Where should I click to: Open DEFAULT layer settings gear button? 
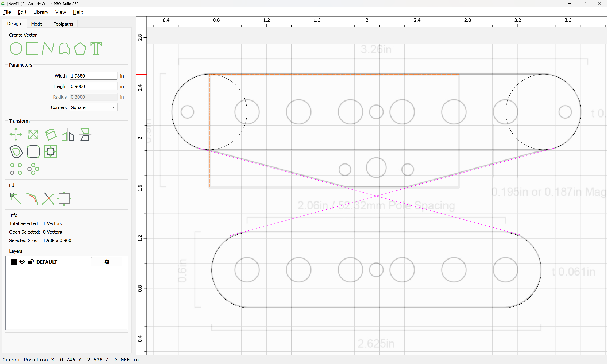[107, 262]
